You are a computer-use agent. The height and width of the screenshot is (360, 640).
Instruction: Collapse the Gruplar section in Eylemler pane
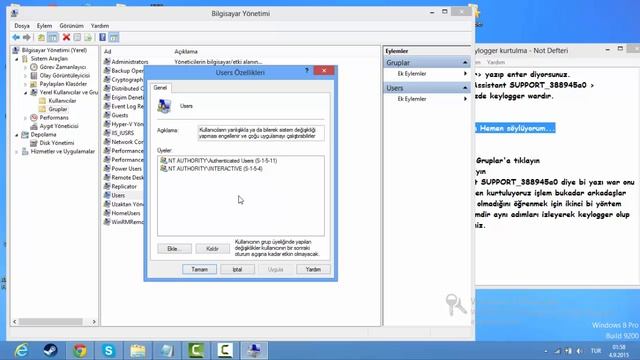465,62
